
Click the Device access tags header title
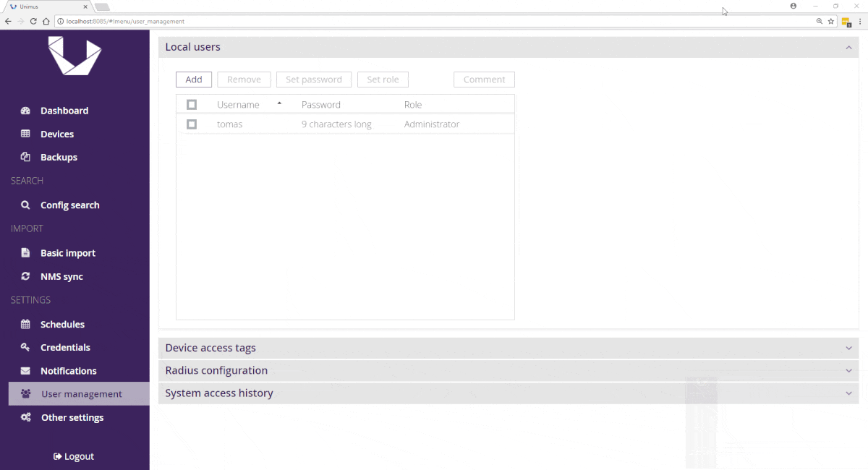click(x=210, y=348)
